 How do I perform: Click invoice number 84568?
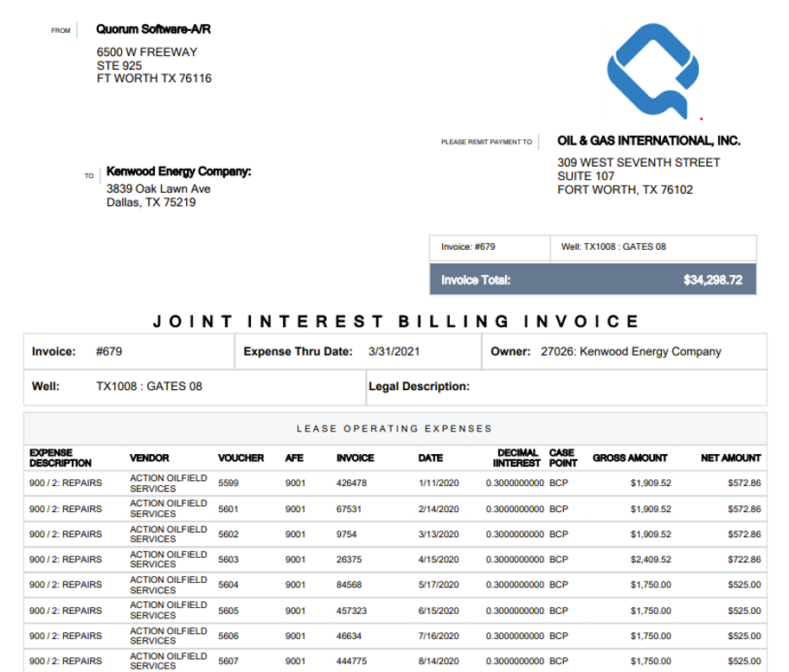[x=350, y=585]
